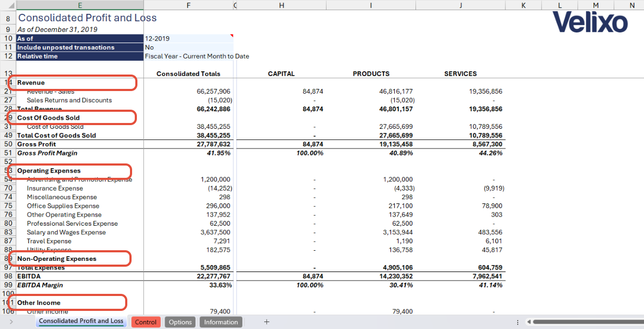
Task: Select the Relative time label cell
Action: tap(80, 56)
